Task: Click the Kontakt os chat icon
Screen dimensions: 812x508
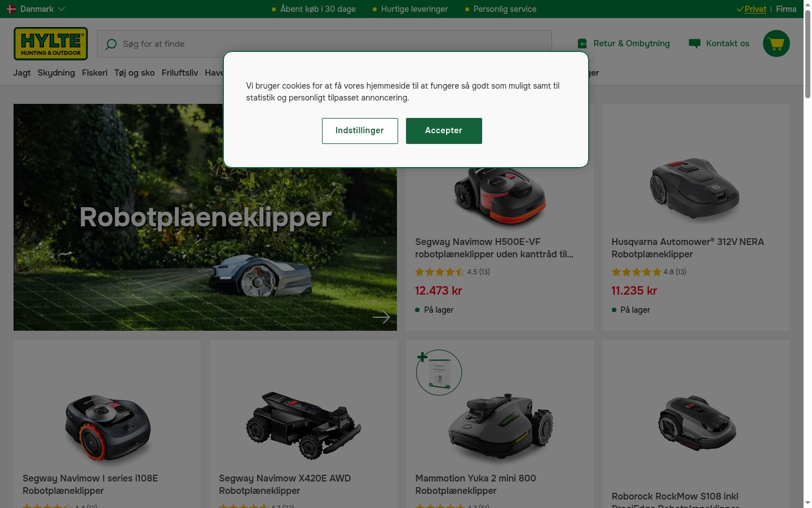Action: [695, 43]
